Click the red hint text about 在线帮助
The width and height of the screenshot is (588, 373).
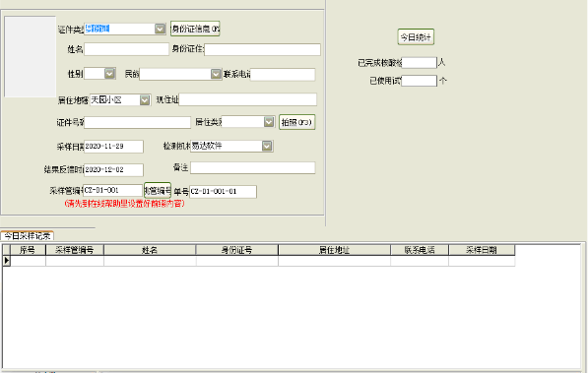coord(124,204)
